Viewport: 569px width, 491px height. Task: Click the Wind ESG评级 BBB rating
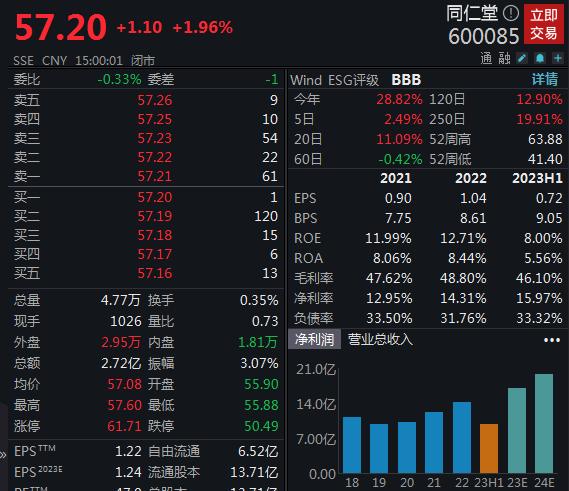406,79
